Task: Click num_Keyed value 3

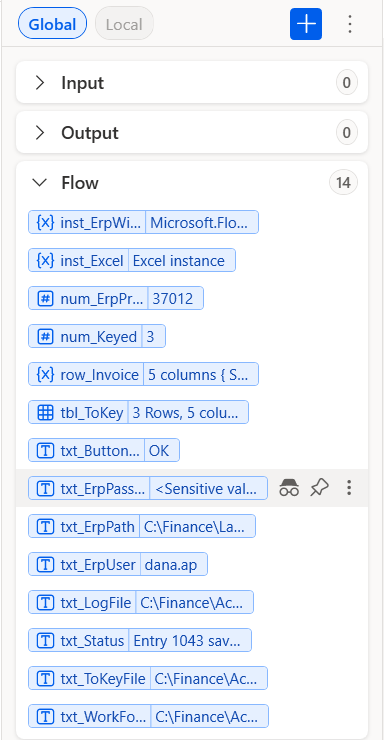Action: pos(153,336)
